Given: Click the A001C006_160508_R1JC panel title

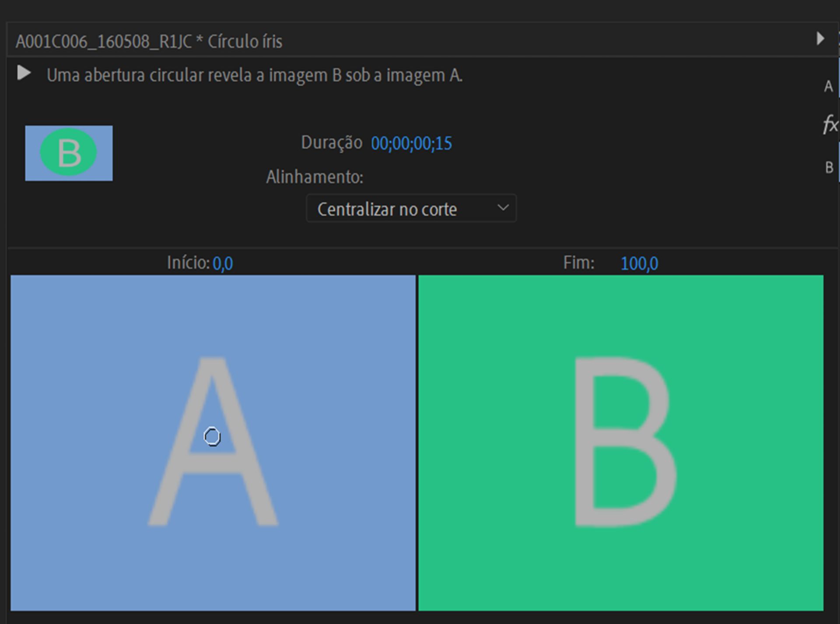Looking at the screenshot, I should (x=149, y=42).
